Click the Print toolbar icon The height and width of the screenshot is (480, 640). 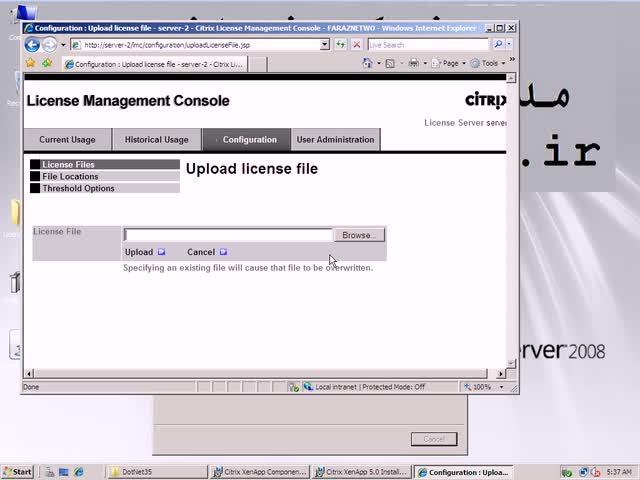pos(413,63)
